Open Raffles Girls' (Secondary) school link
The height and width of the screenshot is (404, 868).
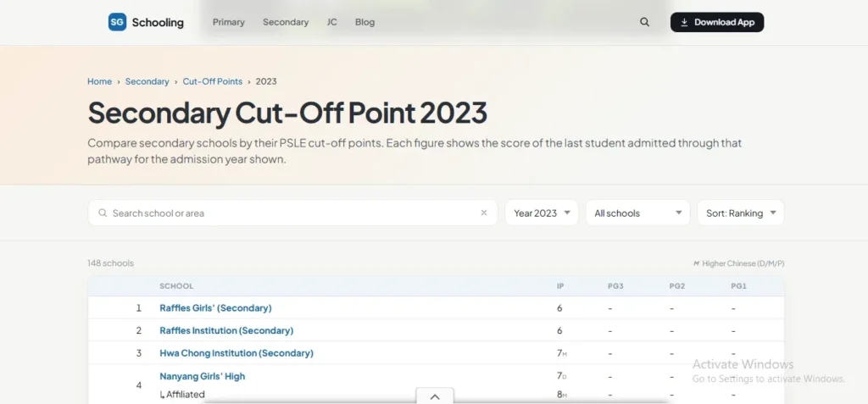(216, 307)
